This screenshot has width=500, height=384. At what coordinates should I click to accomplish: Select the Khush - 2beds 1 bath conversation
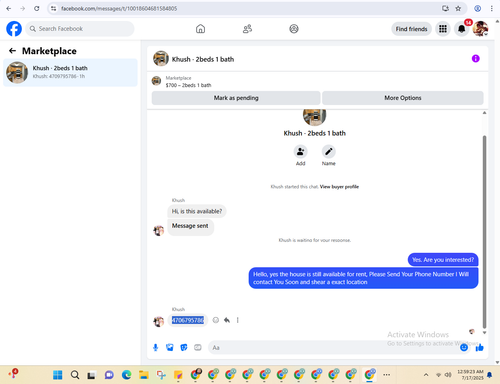point(70,72)
